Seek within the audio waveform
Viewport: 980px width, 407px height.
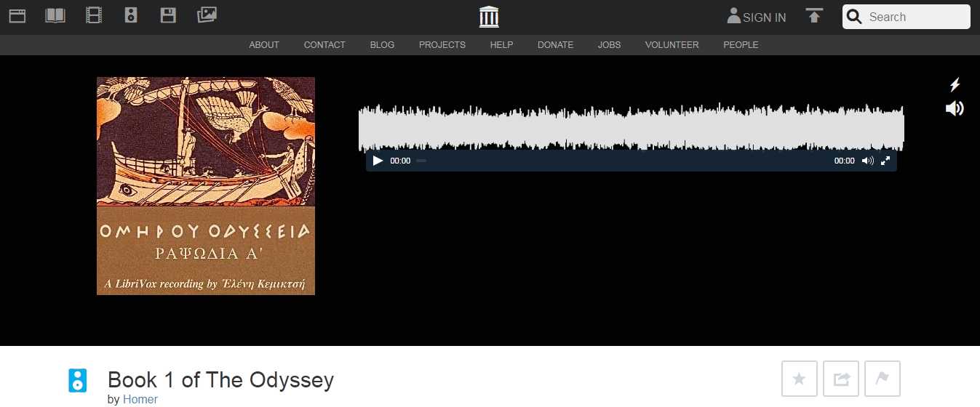[631, 127]
